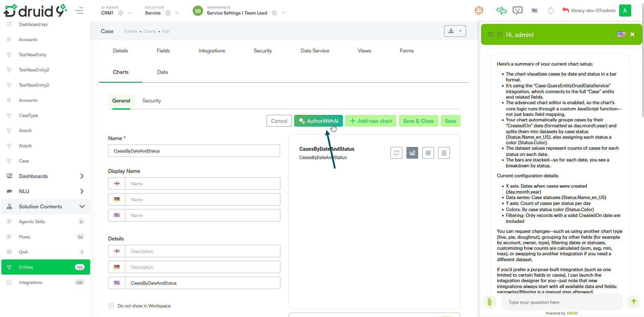Collapse the Solution Contents section
This screenshot has width=644, height=317.
tap(46, 207)
